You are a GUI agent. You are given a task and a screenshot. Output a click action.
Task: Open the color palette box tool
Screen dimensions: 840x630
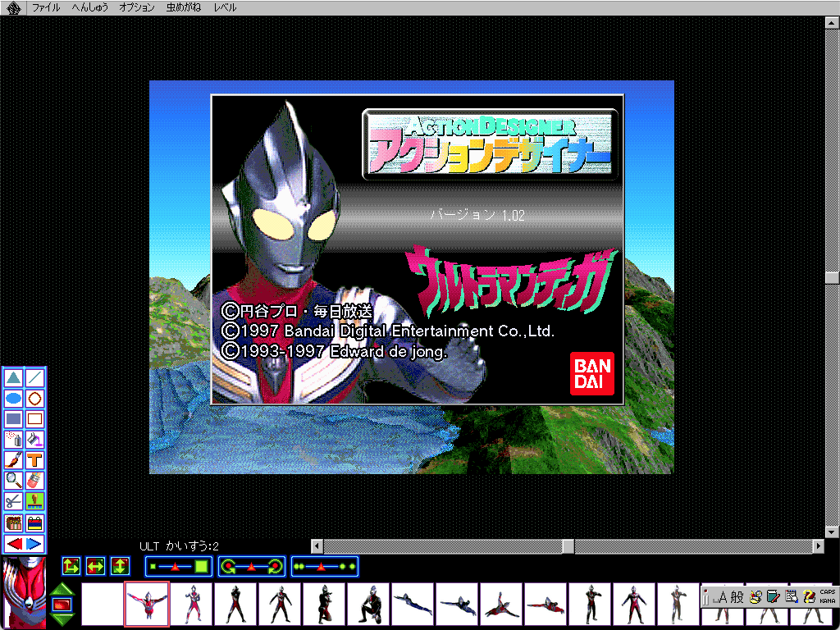click(x=34, y=523)
